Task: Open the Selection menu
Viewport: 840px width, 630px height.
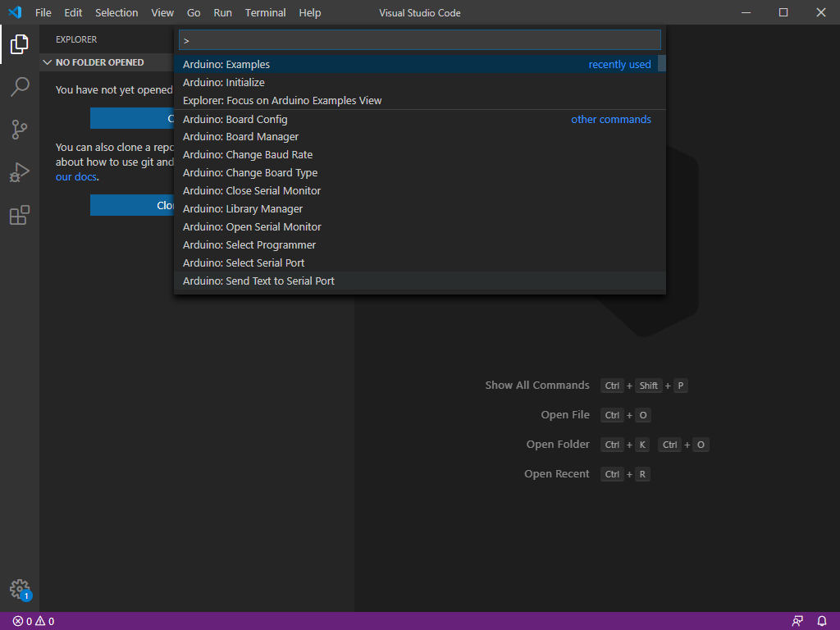Action: coord(116,12)
